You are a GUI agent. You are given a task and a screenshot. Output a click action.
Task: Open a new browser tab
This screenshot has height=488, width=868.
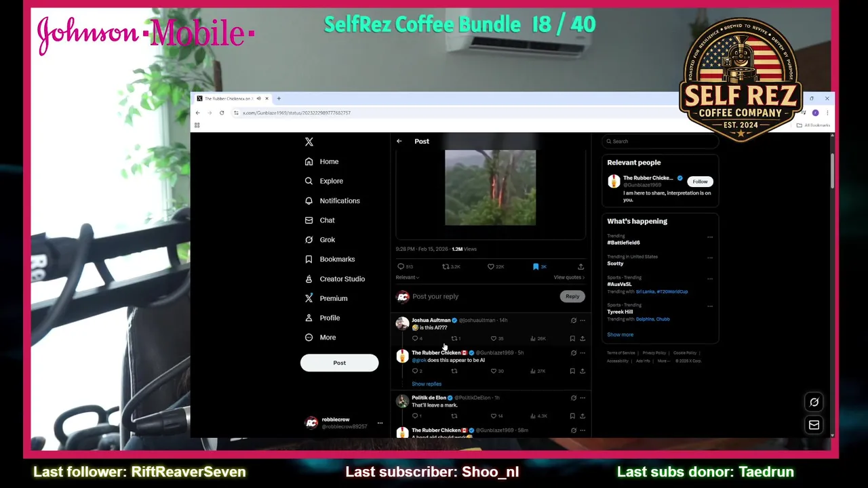(x=279, y=98)
